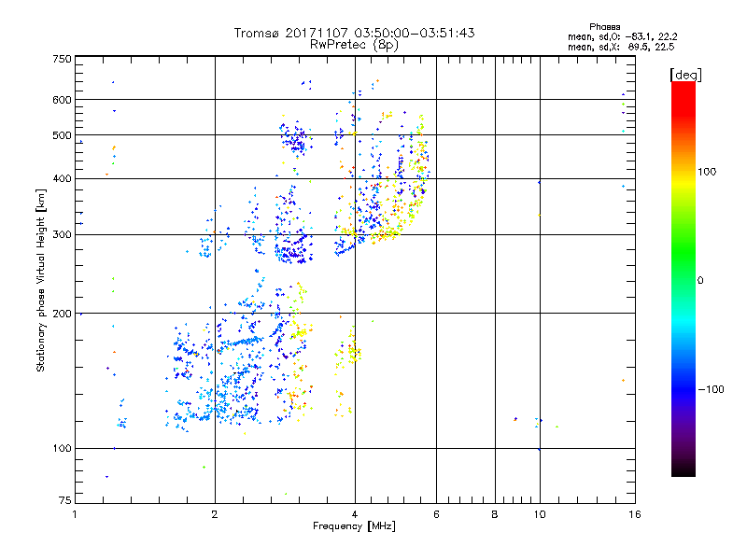Click the 'Frequency [MHz]' axis label

pyautogui.click(x=354, y=526)
